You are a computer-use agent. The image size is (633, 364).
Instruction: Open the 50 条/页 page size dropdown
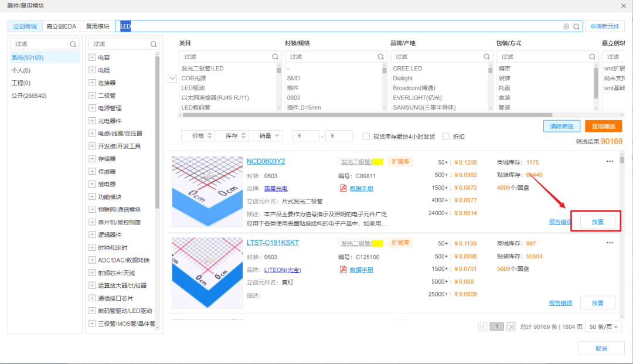pyautogui.click(x=603, y=326)
